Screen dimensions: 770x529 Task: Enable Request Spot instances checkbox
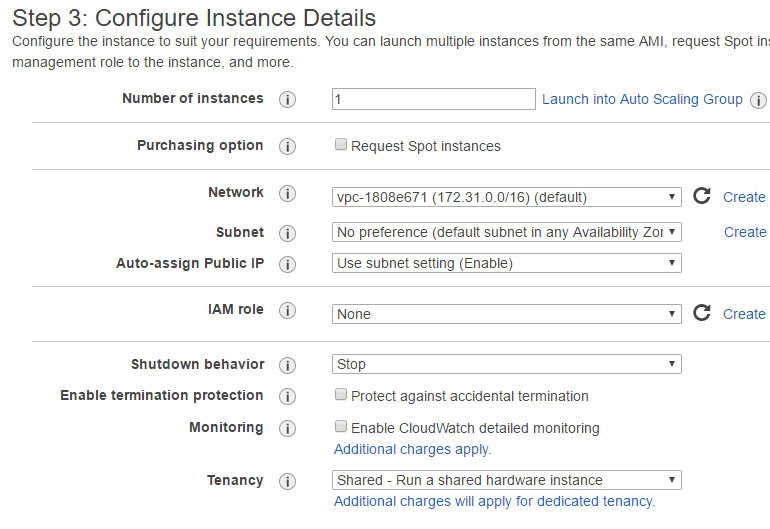tap(342, 145)
